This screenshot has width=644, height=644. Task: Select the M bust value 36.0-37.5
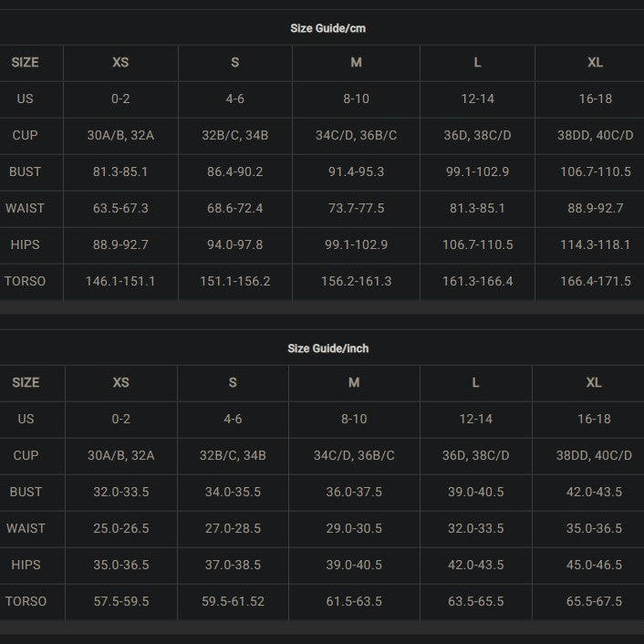click(x=354, y=492)
